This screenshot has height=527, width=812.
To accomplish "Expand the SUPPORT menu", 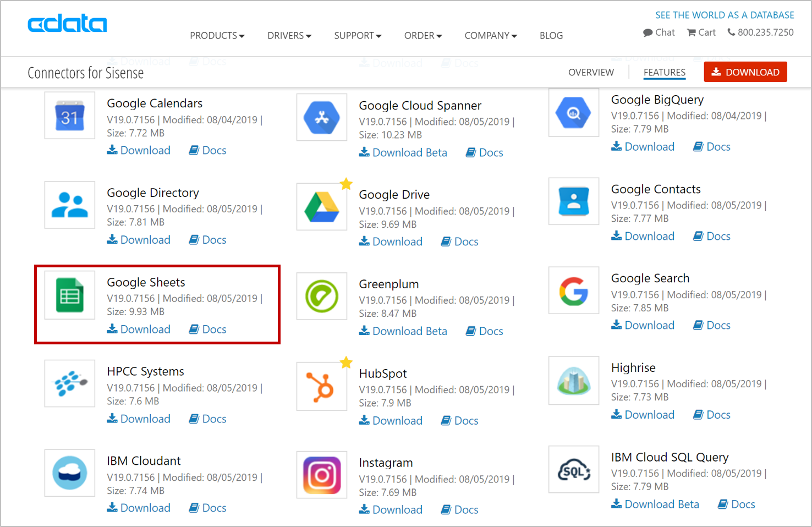I will (358, 36).
